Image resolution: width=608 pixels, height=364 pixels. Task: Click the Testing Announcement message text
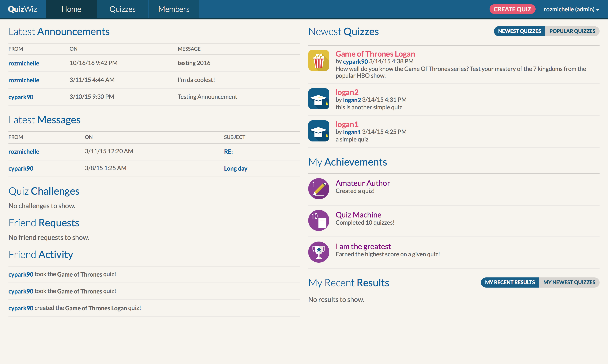pyautogui.click(x=207, y=97)
